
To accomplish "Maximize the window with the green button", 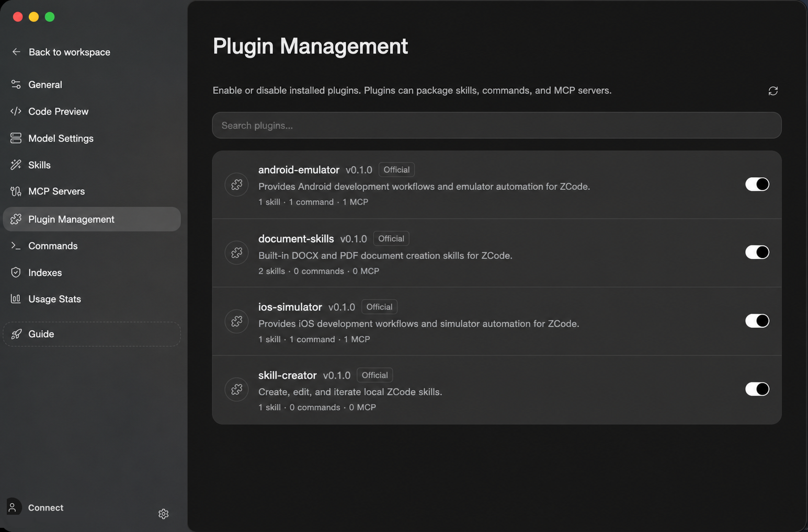I will pos(50,17).
